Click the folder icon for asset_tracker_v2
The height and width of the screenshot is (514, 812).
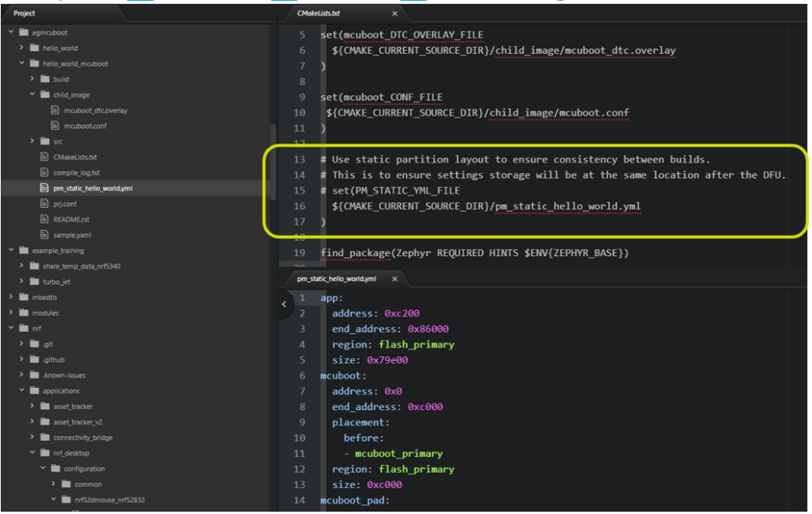[x=45, y=422]
